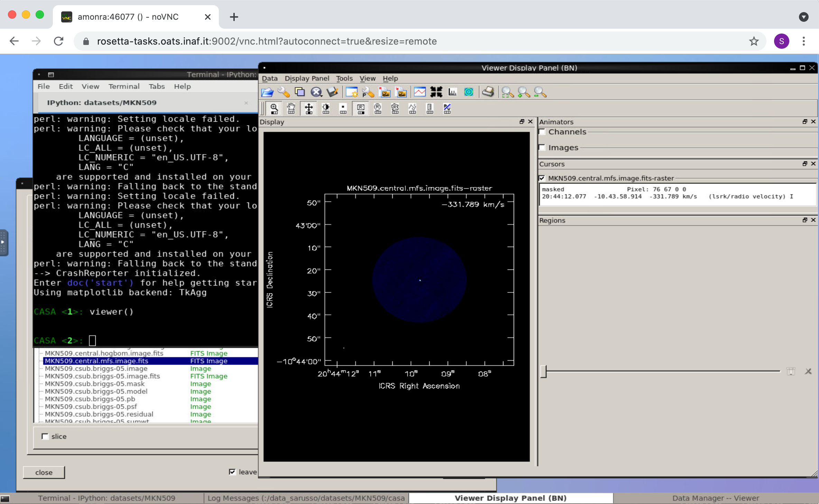819x504 pixels.
Task: Click Save Panel floppy disk icon
Action: point(333,92)
